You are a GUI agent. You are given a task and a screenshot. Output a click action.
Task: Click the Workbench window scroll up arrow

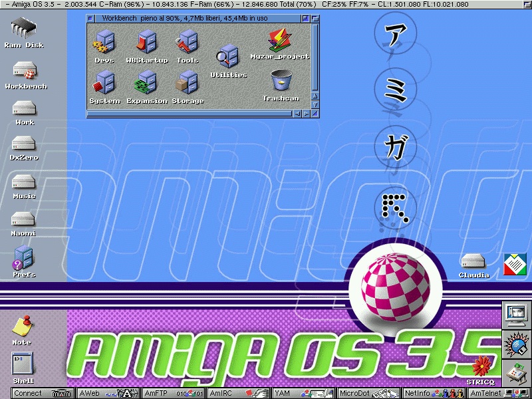click(x=315, y=96)
